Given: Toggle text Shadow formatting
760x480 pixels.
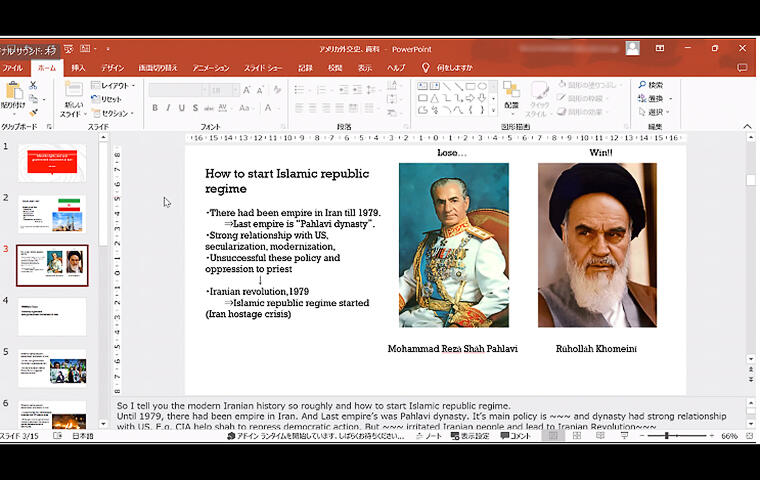Looking at the screenshot, I should pyautogui.click(x=195, y=108).
